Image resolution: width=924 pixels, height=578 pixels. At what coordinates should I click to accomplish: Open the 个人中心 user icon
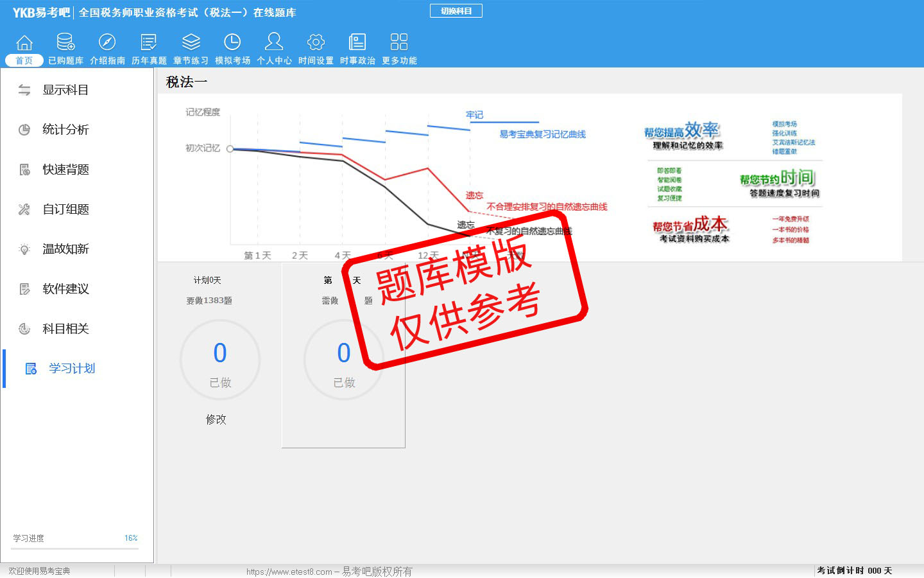click(274, 43)
